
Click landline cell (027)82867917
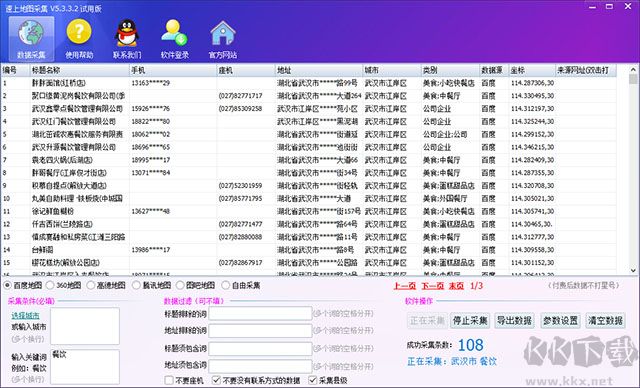point(240,263)
